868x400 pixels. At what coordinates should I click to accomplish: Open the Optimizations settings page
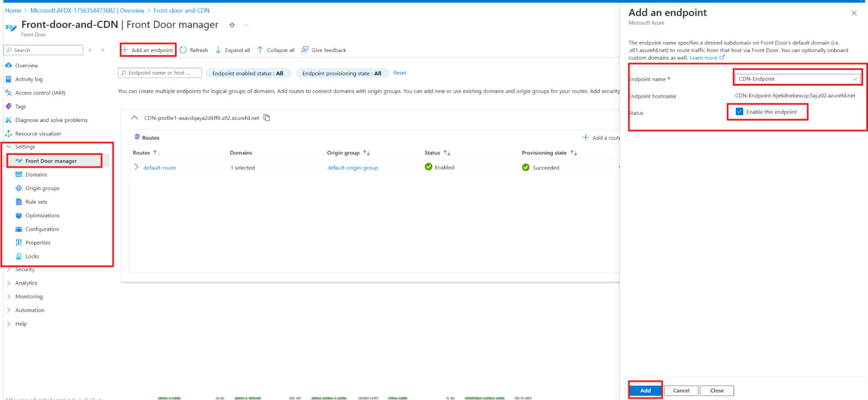(43, 215)
